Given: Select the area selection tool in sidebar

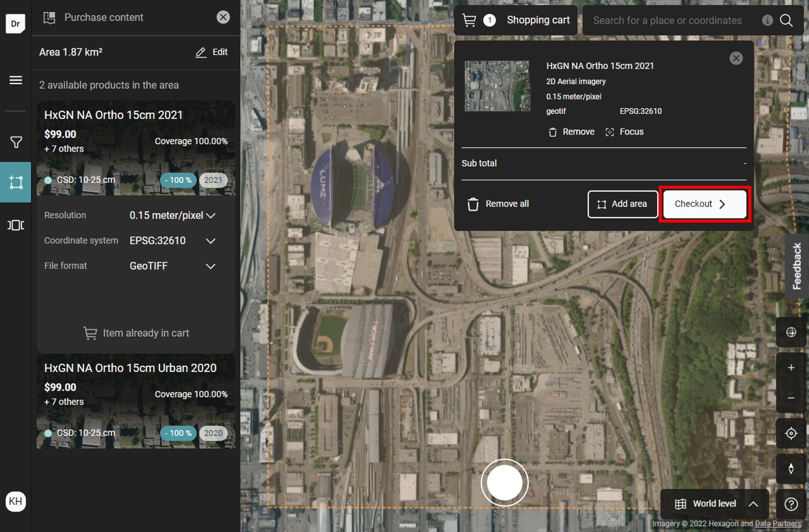Looking at the screenshot, I should (x=16, y=182).
